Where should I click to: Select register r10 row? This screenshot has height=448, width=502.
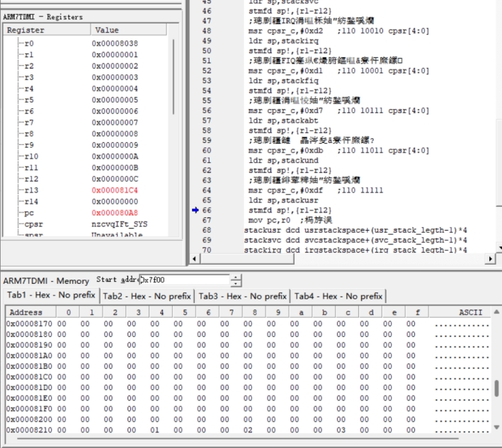tap(86, 156)
